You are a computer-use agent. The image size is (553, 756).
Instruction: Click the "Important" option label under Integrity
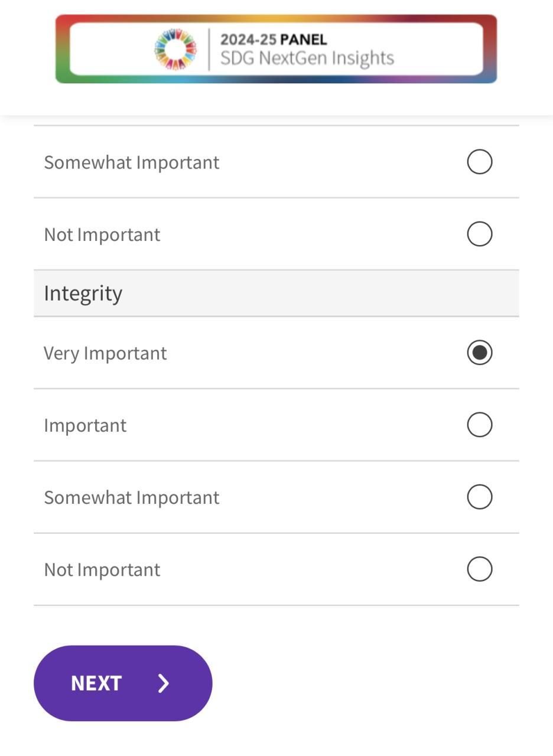(85, 425)
